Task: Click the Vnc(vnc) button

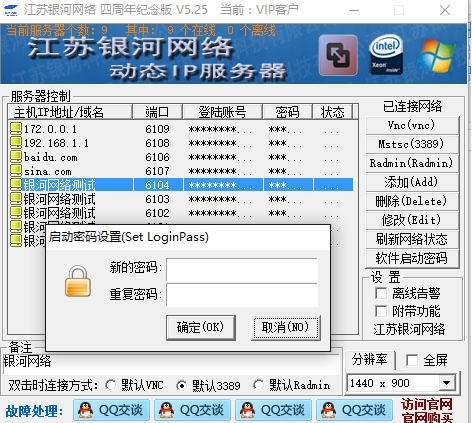Action: pyautogui.click(x=412, y=125)
